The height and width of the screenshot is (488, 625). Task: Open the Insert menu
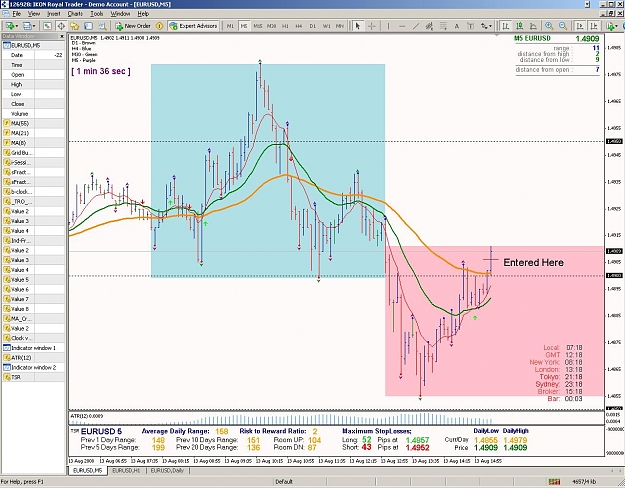point(53,14)
